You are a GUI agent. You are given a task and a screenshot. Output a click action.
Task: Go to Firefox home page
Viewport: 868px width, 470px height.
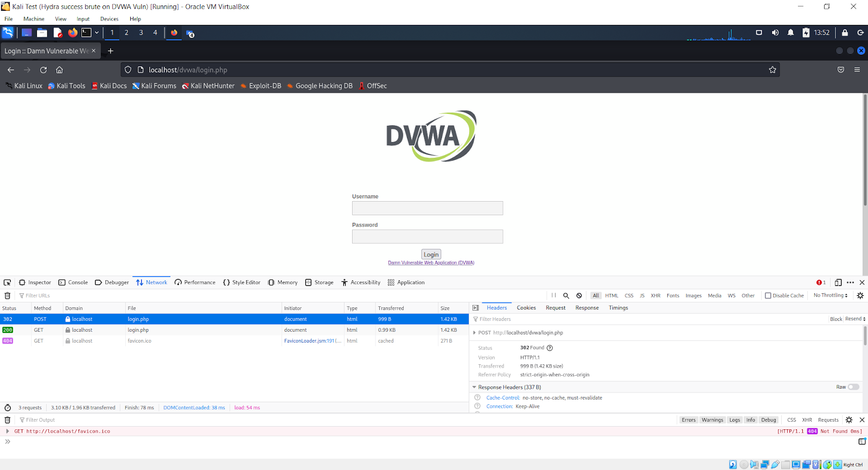(x=60, y=70)
